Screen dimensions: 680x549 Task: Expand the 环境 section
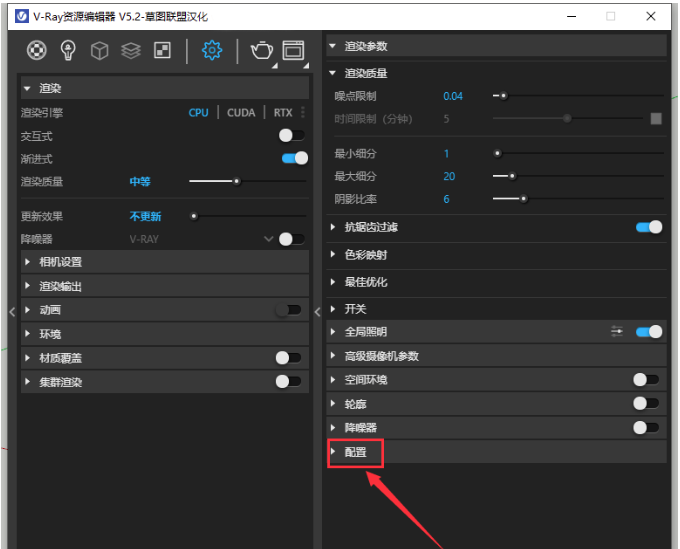click(x=165, y=334)
